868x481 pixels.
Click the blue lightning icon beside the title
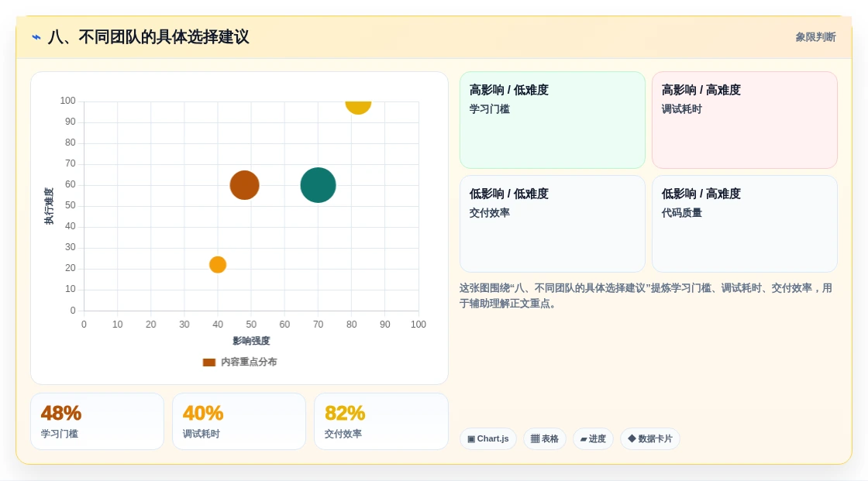click(x=36, y=37)
